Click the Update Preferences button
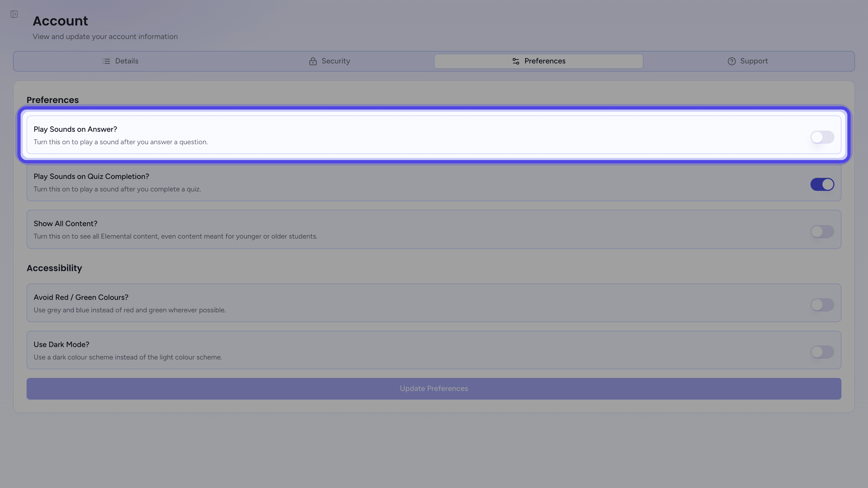The width and height of the screenshot is (868, 488). (434, 389)
